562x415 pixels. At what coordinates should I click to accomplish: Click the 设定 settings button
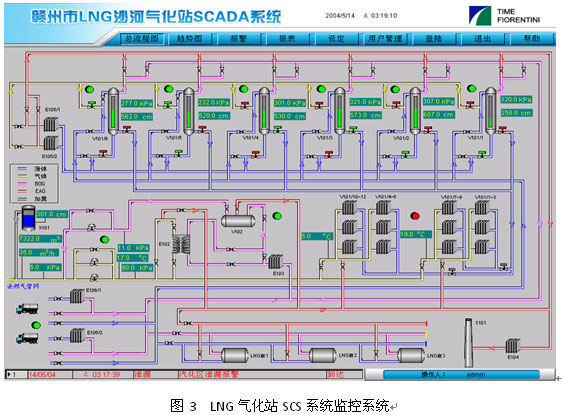tap(335, 39)
